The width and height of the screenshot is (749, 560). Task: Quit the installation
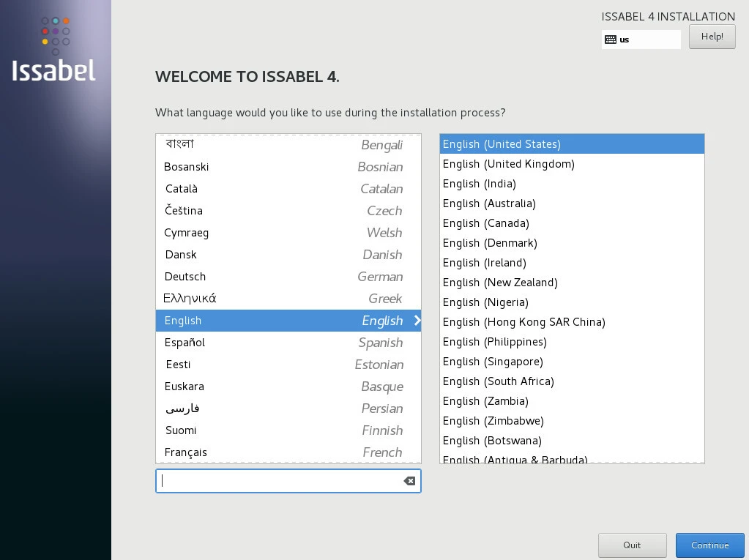(x=632, y=545)
